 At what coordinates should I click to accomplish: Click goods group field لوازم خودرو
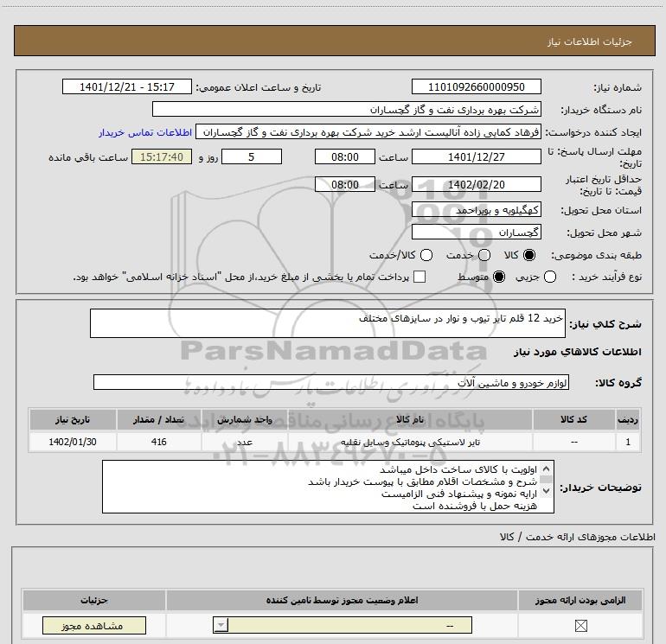coord(331,382)
